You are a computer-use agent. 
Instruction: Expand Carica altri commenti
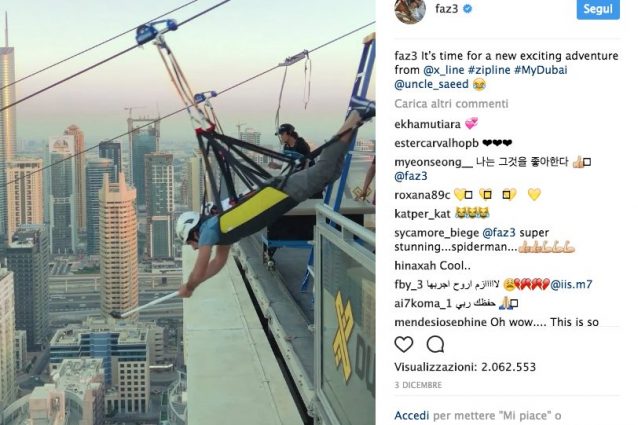tap(451, 104)
